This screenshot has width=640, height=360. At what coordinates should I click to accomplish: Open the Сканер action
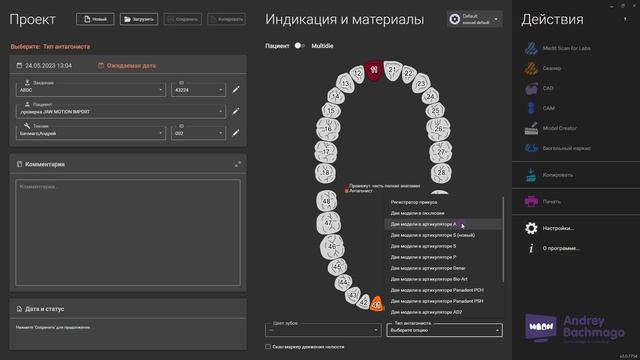click(543, 68)
